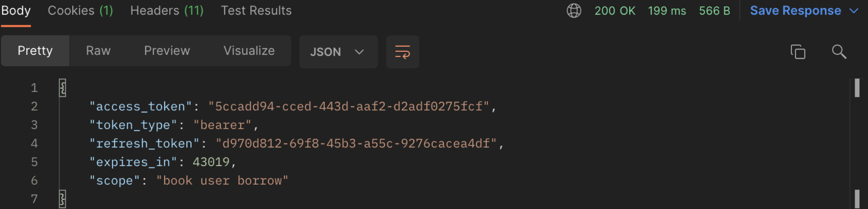Open the Headers (11) tab

[x=167, y=11]
